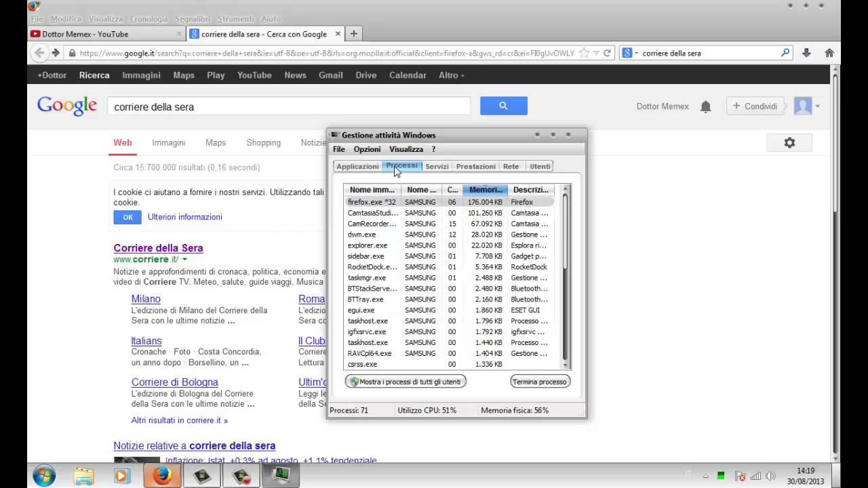Open the Visualizza menu in Task Manager
This screenshot has width=868, height=488.
[406, 149]
